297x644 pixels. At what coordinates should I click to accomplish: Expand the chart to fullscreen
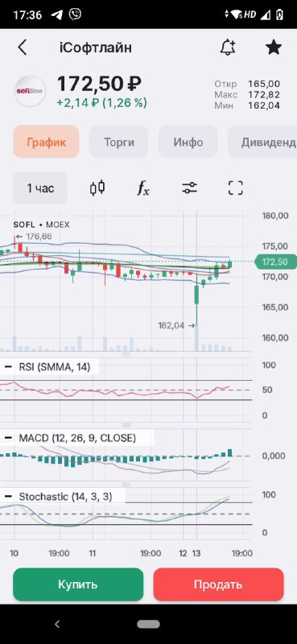235,188
